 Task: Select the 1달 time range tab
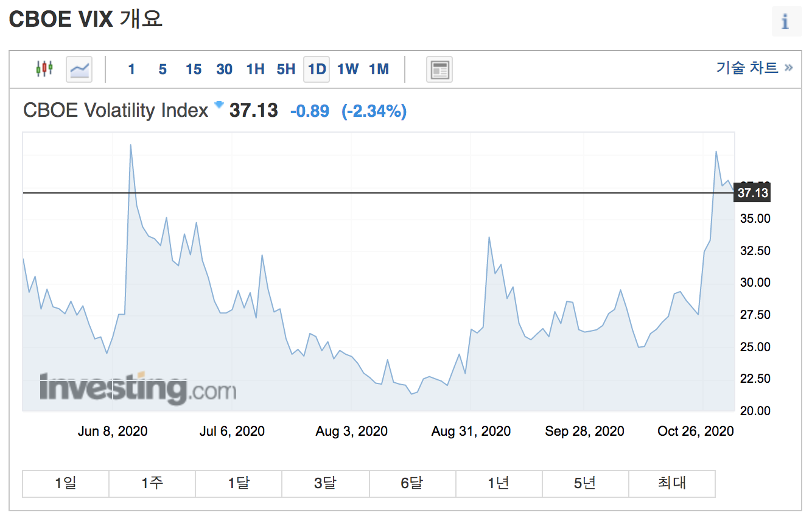coord(239,483)
